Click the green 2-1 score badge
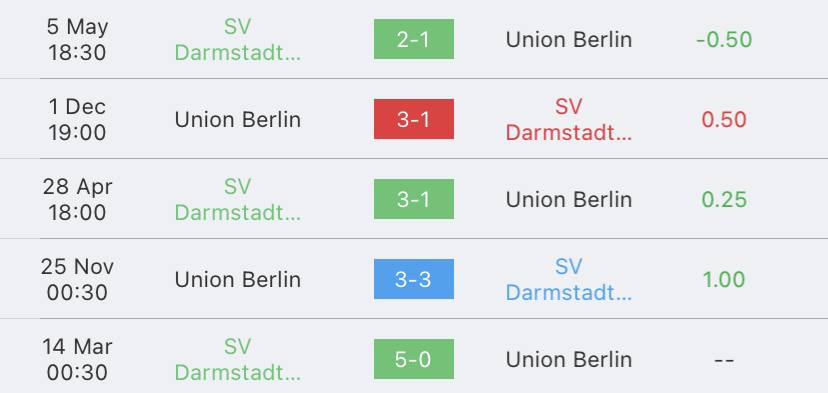Viewport: 828px width, 393px height. 413,39
